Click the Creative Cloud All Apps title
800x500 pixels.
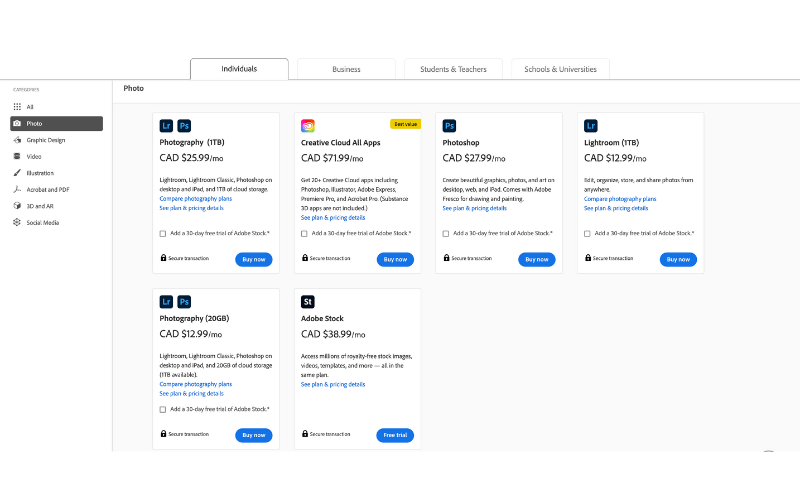tap(340, 142)
